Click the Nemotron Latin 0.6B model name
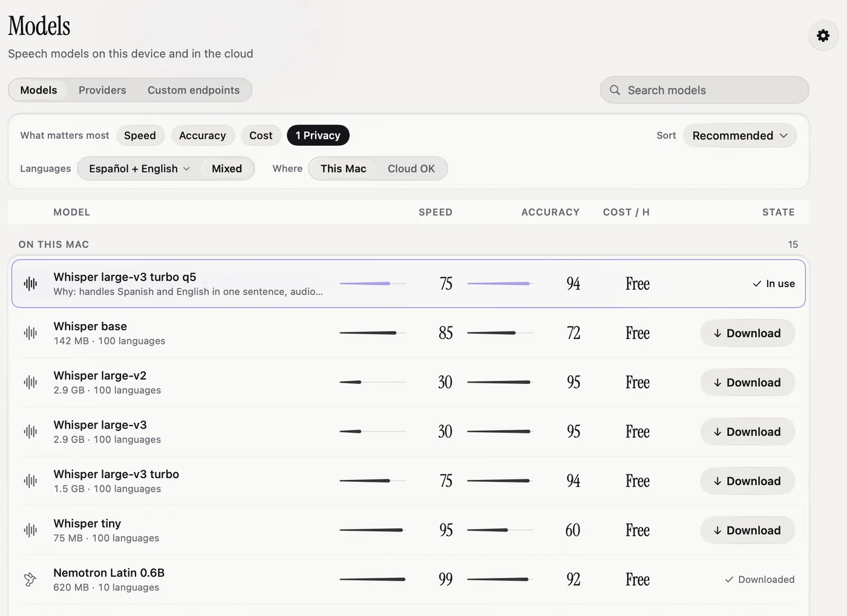The image size is (847, 616). point(109,572)
